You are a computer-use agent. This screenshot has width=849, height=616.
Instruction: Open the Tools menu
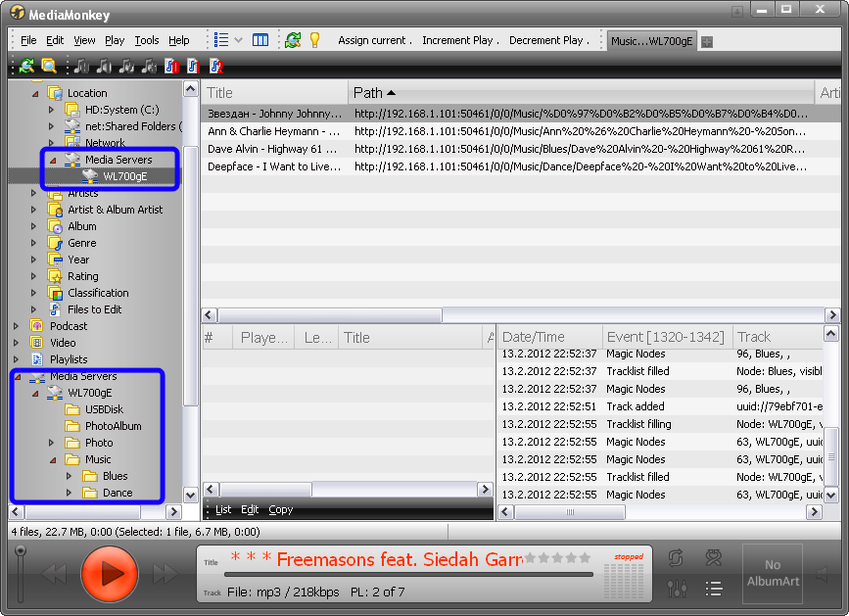(147, 40)
